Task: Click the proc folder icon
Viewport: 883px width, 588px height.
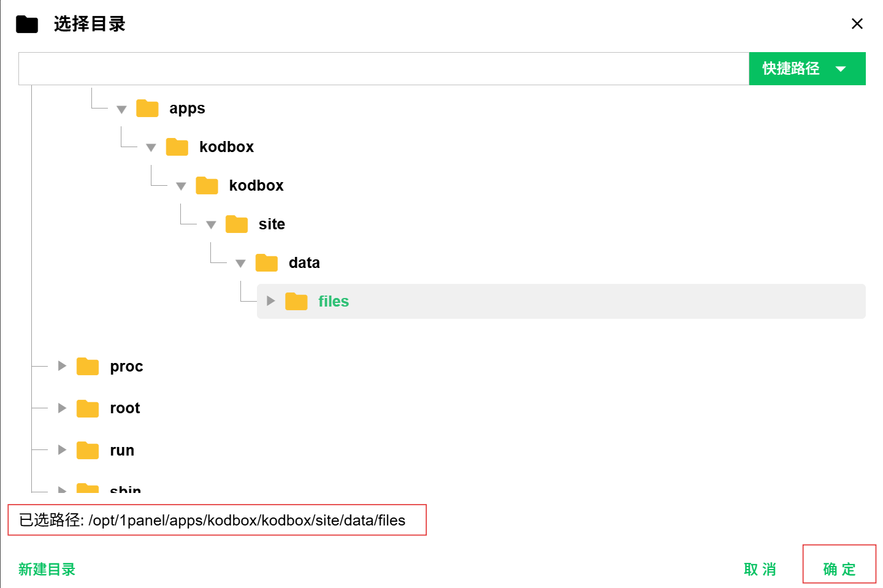Action: [88, 367]
